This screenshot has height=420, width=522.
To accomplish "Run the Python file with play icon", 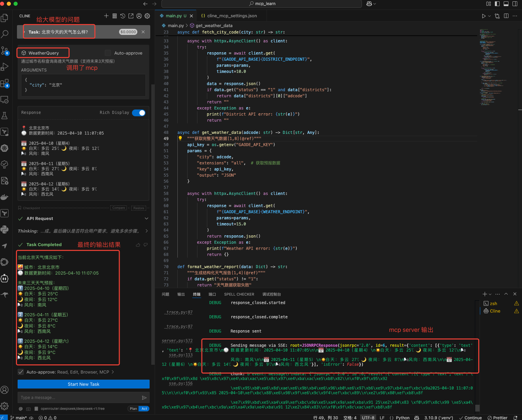I will [484, 16].
